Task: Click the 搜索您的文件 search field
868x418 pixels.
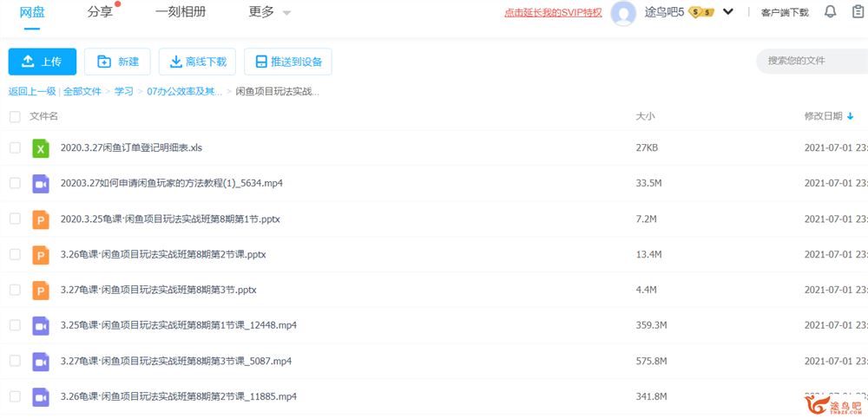Action: tap(812, 61)
